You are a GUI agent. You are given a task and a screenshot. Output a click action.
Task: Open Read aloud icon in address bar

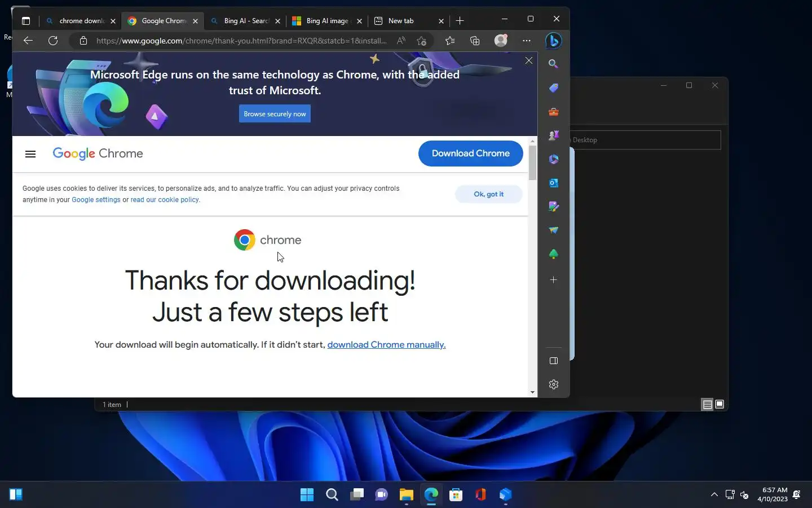point(401,41)
